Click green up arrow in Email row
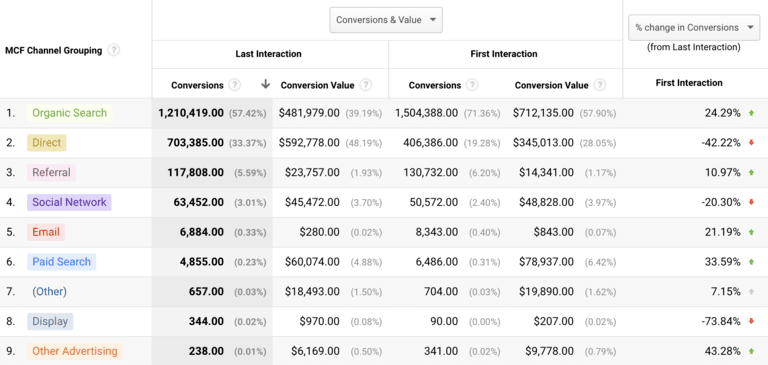 tap(751, 232)
